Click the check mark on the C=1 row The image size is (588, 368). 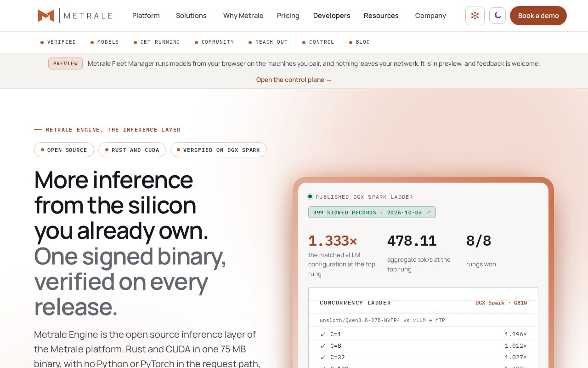tap(323, 334)
